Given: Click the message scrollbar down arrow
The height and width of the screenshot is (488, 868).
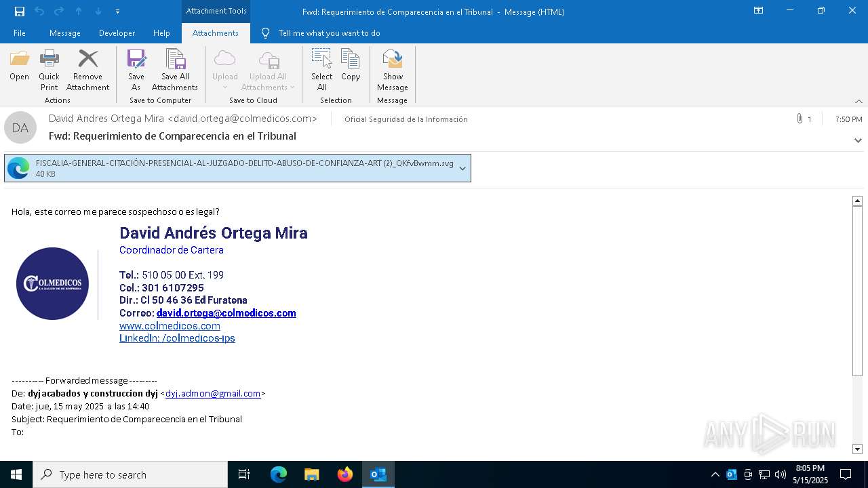Looking at the screenshot, I should coord(857,449).
